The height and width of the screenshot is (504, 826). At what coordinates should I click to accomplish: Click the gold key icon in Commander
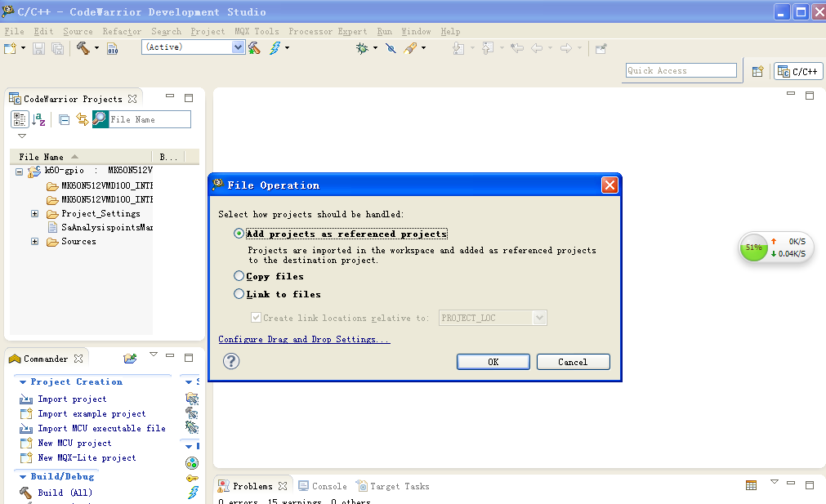(x=192, y=478)
